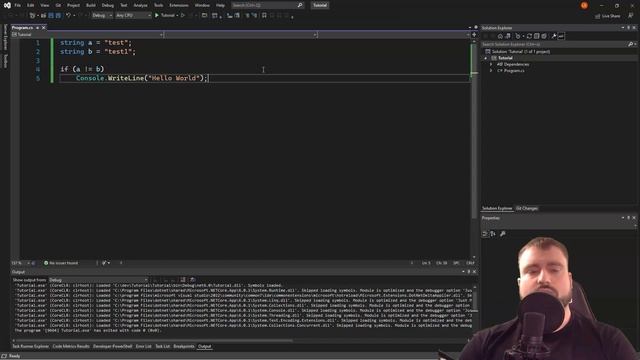Viewport: 640px width, 360px height.
Task: Click the Undo toolbar icon
Action: pos(69,15)
